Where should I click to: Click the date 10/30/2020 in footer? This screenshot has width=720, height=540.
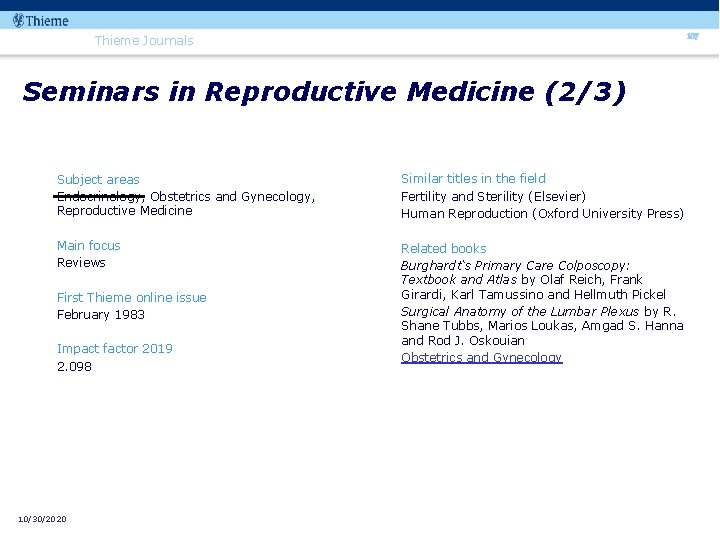point(42,519)
